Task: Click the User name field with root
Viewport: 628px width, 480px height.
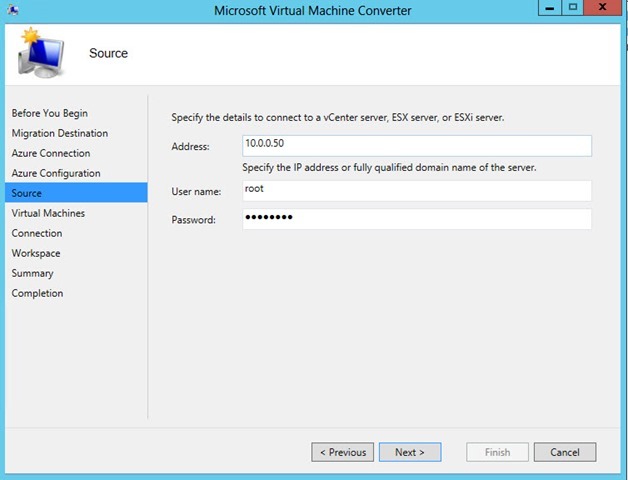Action: point(417,191)
